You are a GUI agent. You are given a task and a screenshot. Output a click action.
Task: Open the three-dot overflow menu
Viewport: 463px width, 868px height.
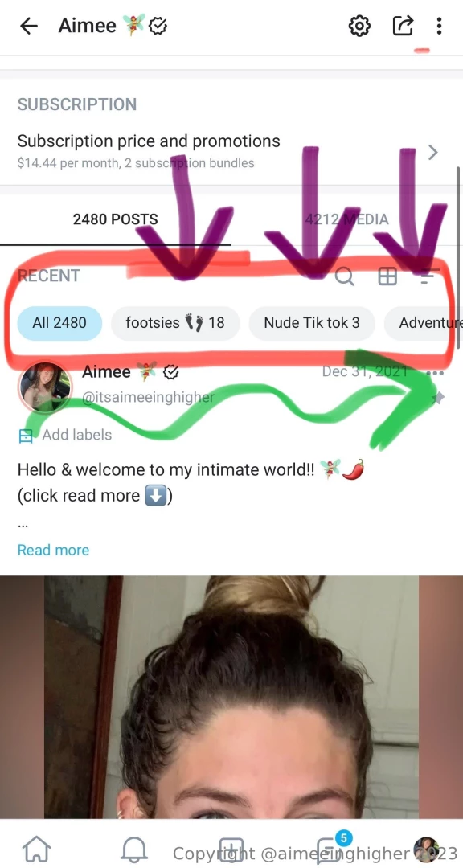tap(439, 26)
